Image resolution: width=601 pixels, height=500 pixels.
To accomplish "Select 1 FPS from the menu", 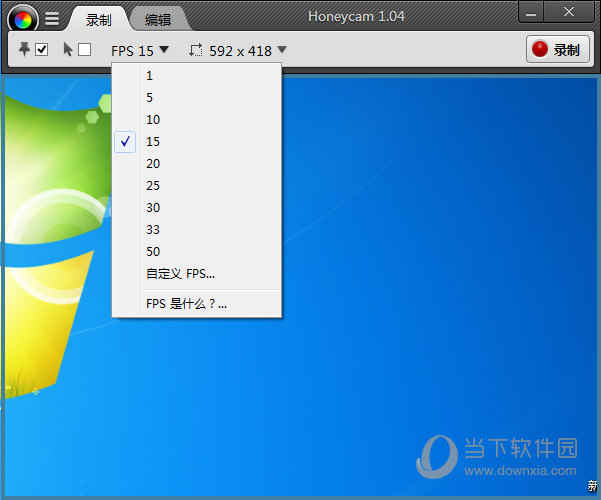I will pyautogui.click(x=197, y=76).
